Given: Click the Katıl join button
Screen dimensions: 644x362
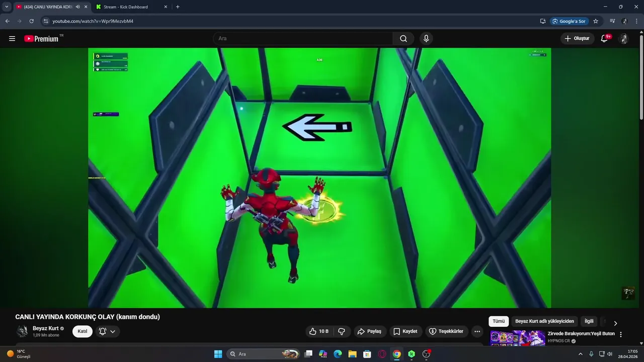Looking at the screenshot, I should [83, 331].
